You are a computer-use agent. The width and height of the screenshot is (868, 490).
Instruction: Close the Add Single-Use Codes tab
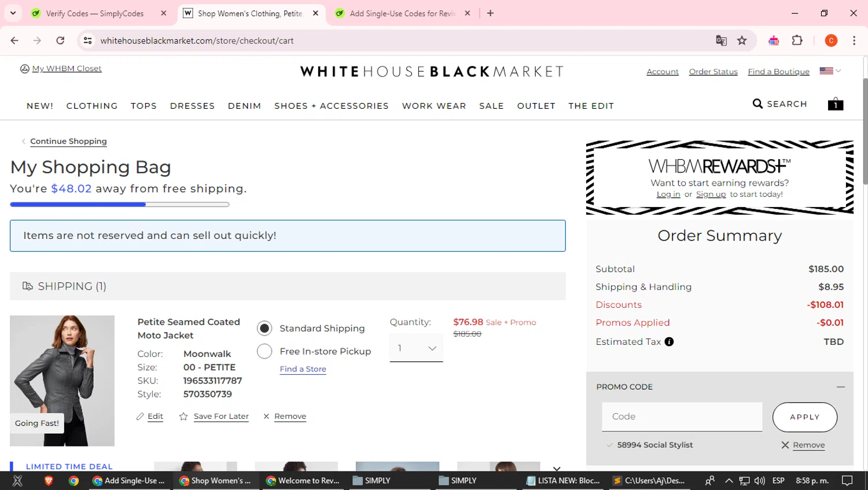click(468, 13)
